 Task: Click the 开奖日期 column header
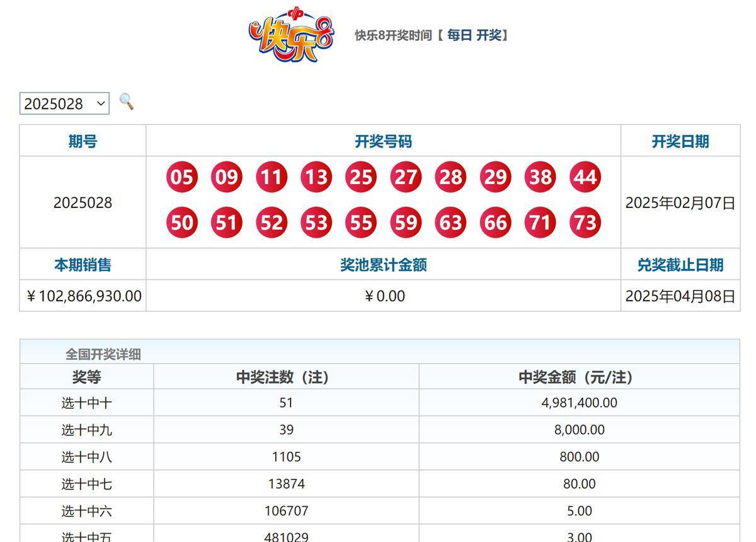coord(680,141)
